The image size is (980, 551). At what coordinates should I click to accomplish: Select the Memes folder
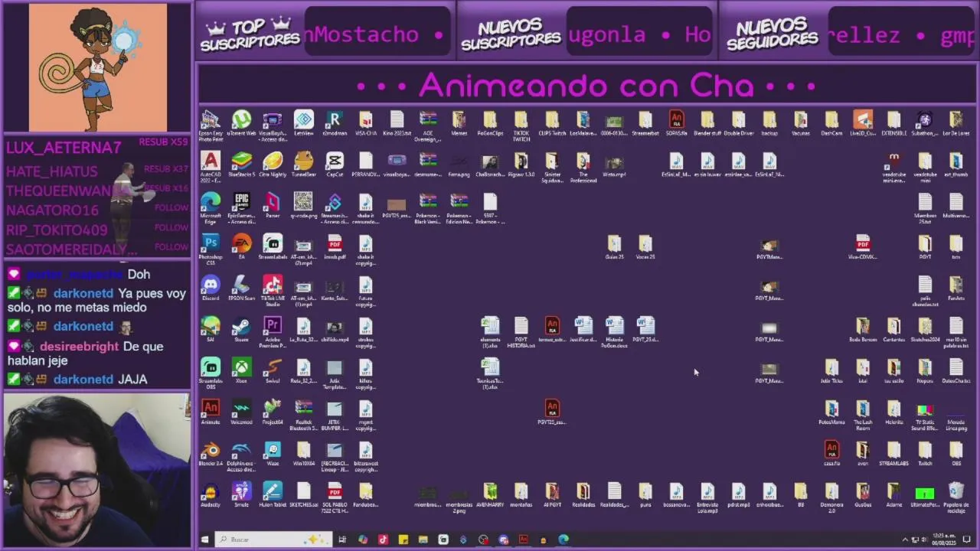click(x=459, y=124)
